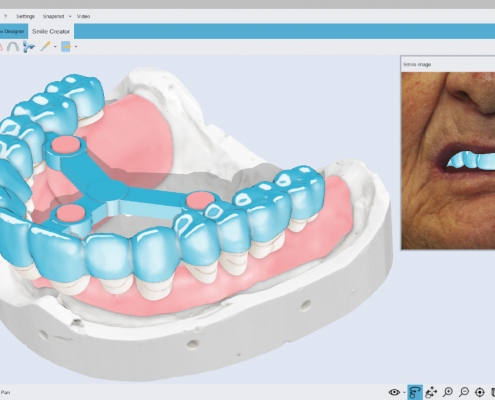Click the center view target icon
The image size is (495, 400).
coord(479,392)
